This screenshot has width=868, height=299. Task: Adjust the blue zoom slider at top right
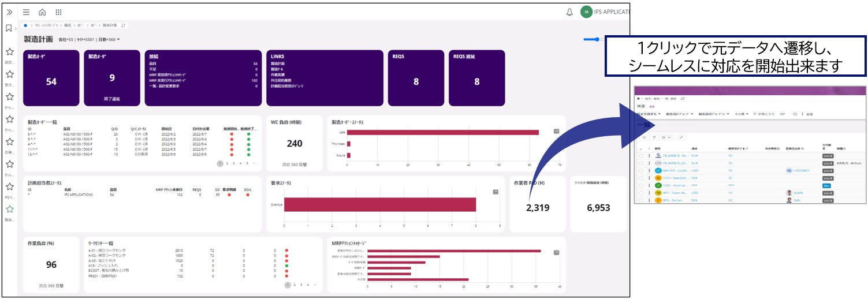tap(592, 39)
